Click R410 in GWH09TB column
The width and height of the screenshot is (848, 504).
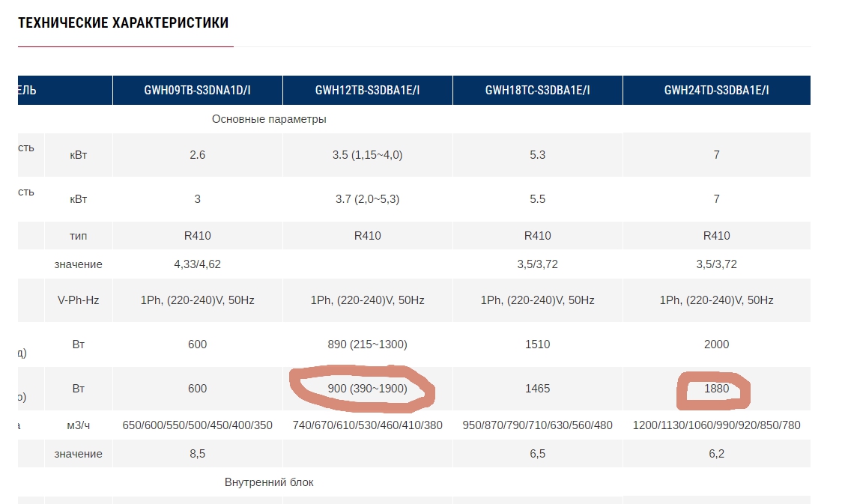click(198, 236)
